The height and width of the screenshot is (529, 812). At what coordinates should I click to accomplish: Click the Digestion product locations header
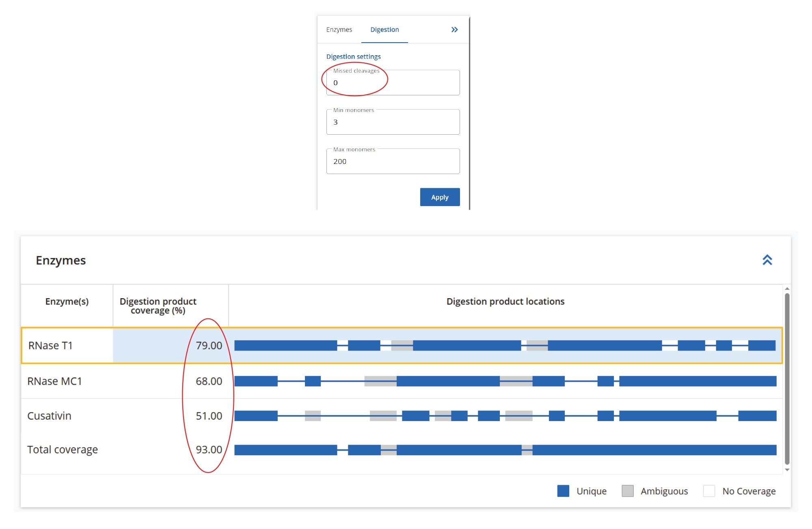click(x=505, y=301)
